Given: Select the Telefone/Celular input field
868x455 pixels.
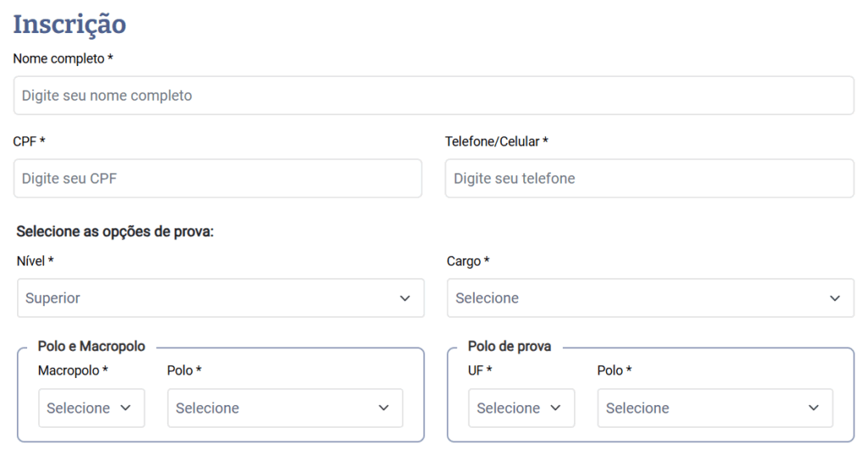Looking at the screenshot, I should tap(649, 179).
